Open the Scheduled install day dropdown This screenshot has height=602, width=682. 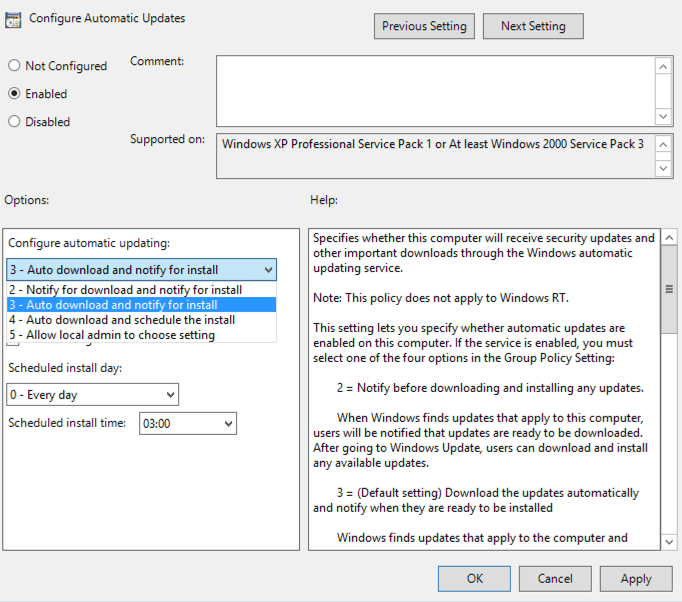(x=92, y=395)
